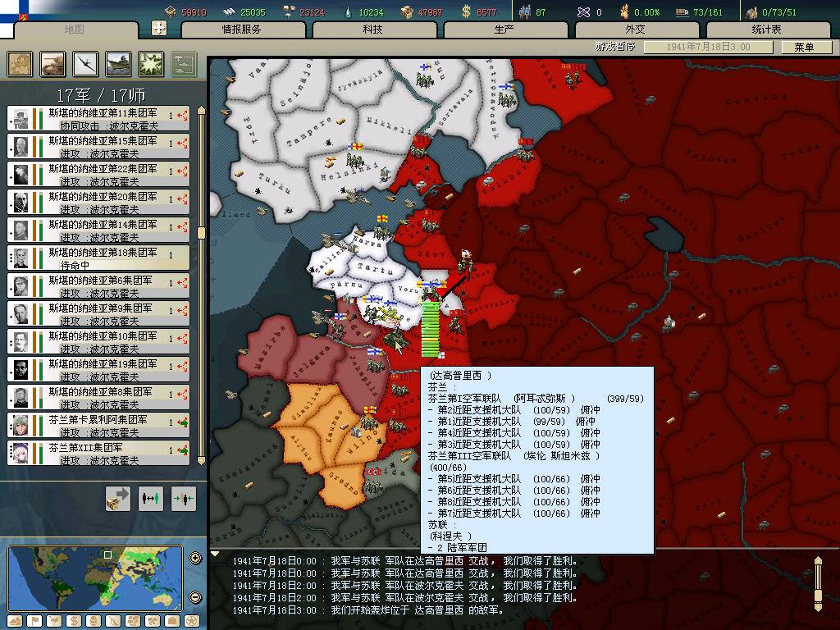Image resolution: width=840 pixels, height=630 pixels.
Task: Click the Turku province on map
Action: coord(273,184)
